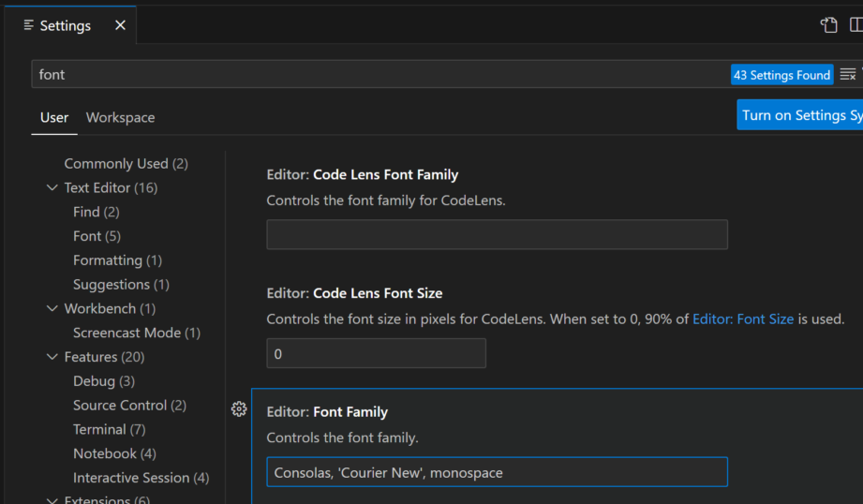This screenshot has width=863, height=504.
Task: Open Settings JSON file icon
Action: [x=828, y=25]
